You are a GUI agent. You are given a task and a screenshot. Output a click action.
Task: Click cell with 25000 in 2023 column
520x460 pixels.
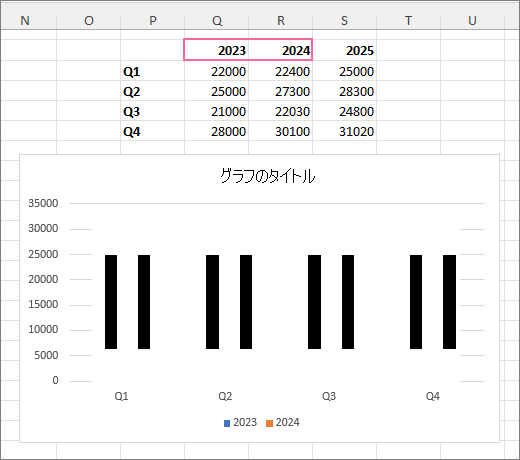[217, 91]
